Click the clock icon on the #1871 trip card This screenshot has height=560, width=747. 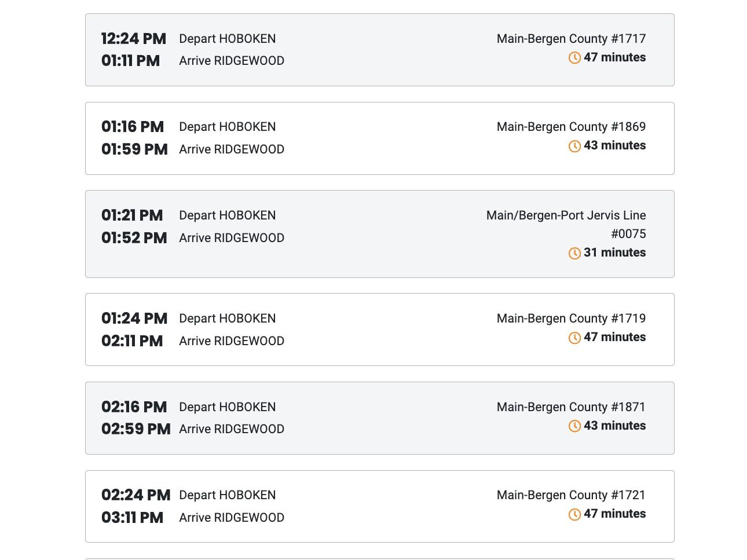(x=574, y=426)
